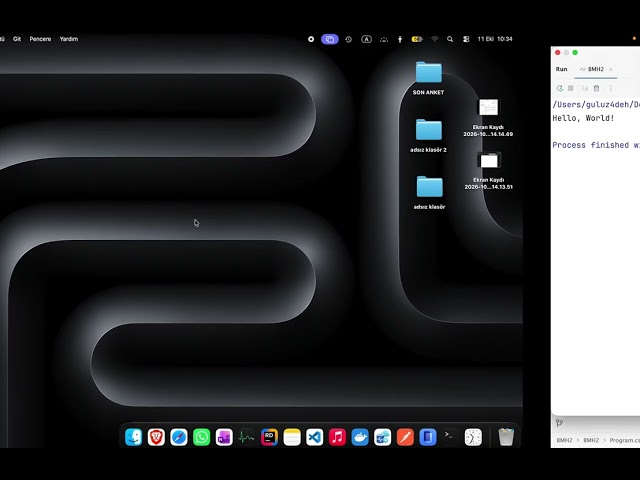Click the Git branch icon at window bottom-left
Viewport: 640px width, 480px height.
(x=559, y=423)
